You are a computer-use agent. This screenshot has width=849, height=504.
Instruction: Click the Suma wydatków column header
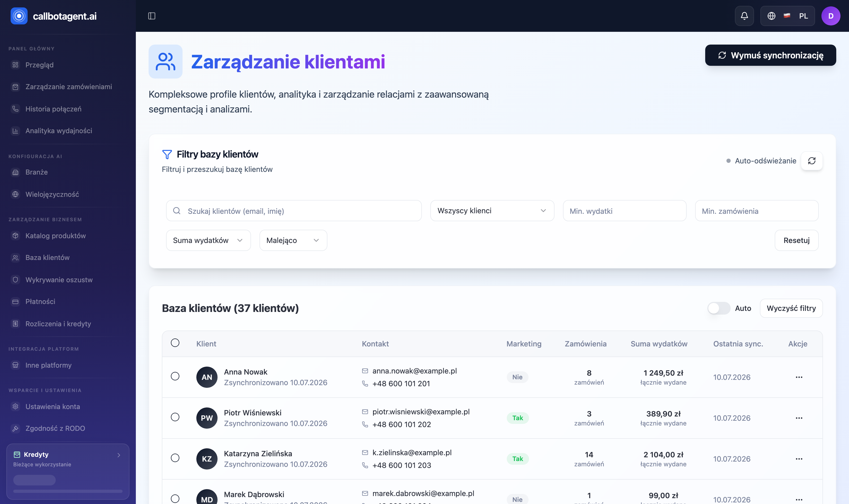click(x=659, y=344)
